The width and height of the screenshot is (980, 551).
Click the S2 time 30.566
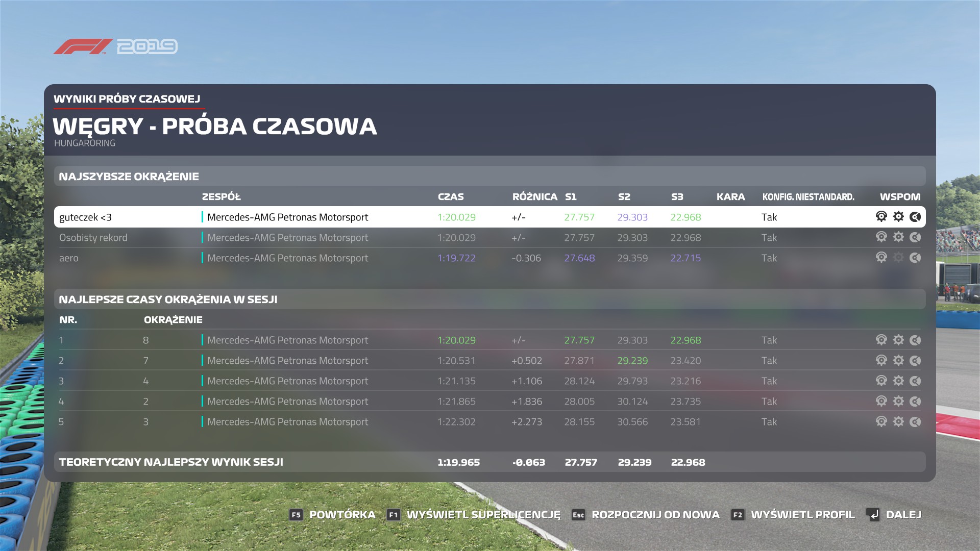pyautogui.click(x=632, y=422)
